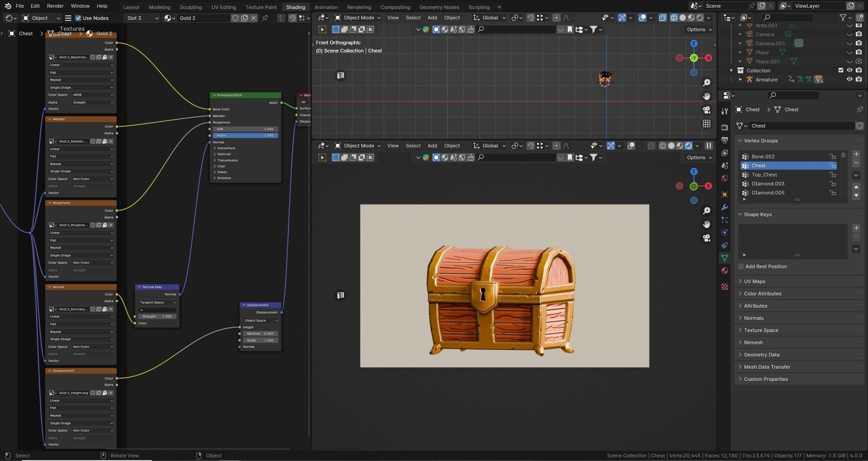The width and height of the screenshot is (868, 461).
Task: Open the Slot 3 material slot dropdown
Action: click(x=142, y=18)
